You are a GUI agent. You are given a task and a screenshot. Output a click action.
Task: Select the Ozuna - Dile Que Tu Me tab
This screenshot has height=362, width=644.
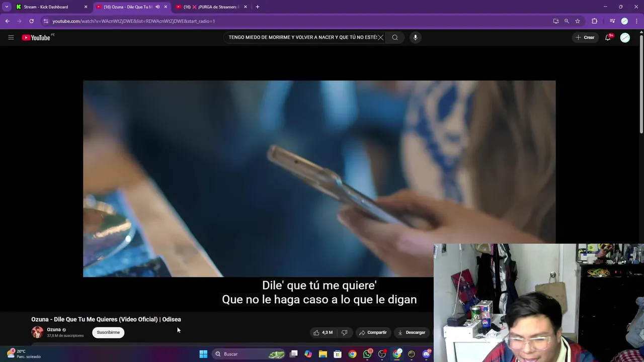point(128,7)
